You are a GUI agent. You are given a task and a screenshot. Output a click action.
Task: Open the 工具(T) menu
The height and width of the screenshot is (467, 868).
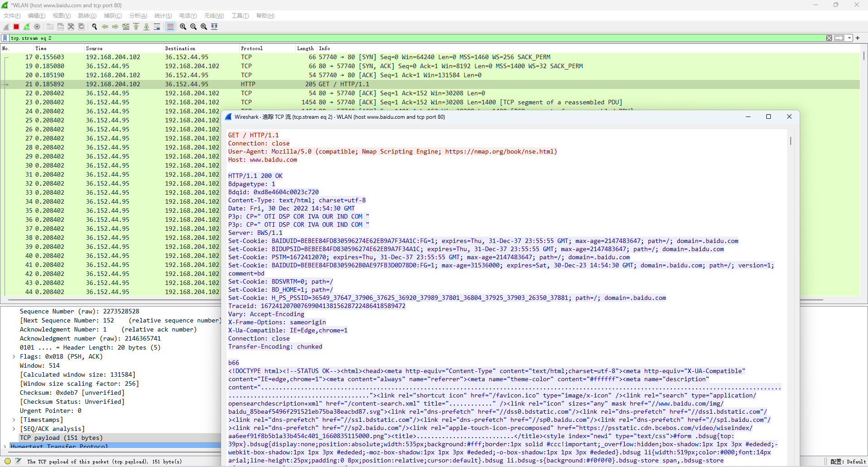tap(240, 16)
